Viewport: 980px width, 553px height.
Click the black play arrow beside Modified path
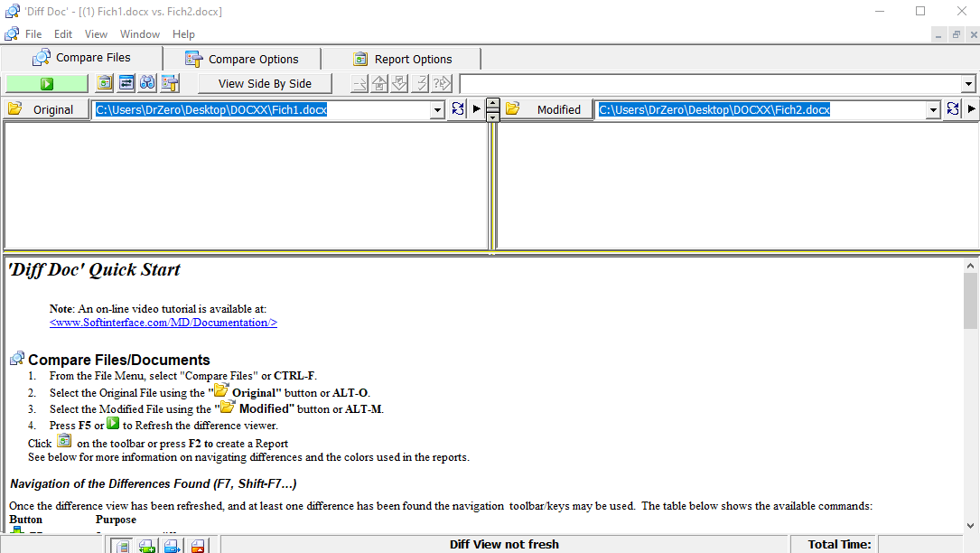971,108
